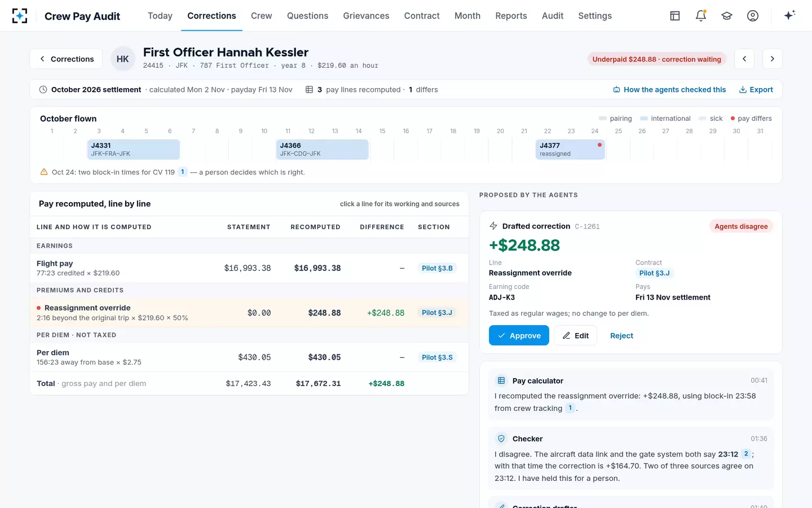Click the graduation cap learning icon
812x508 pixels.
pyautogui.click(x=727, y=16)
